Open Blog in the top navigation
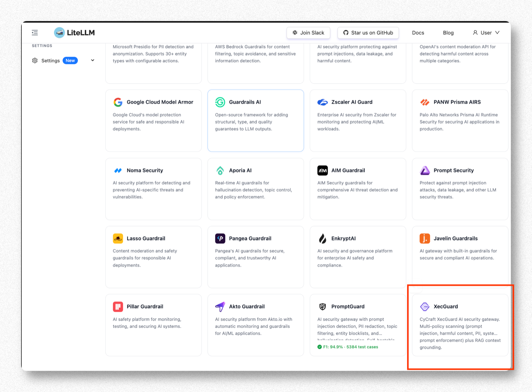Image resolution: width=532 pixels, height=392 pixels. click(448, 33)
